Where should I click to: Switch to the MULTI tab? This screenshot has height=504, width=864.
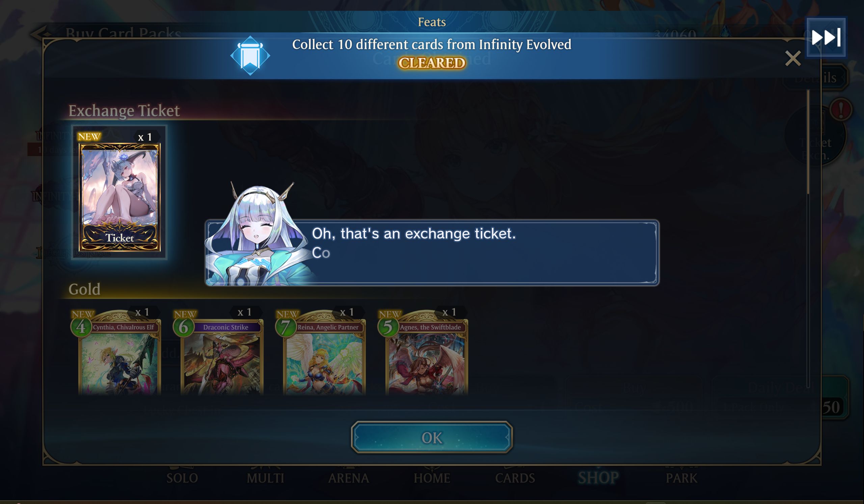[265, 478]
